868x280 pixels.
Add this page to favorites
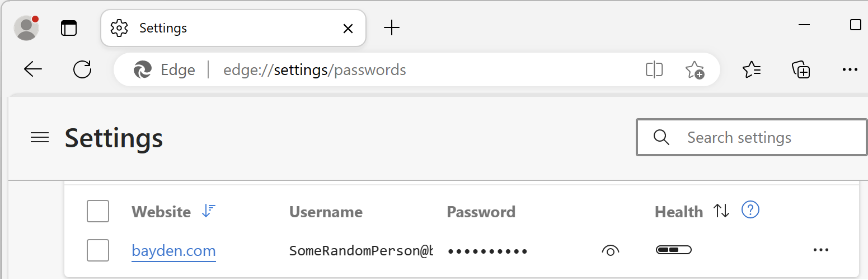point(695,70)
